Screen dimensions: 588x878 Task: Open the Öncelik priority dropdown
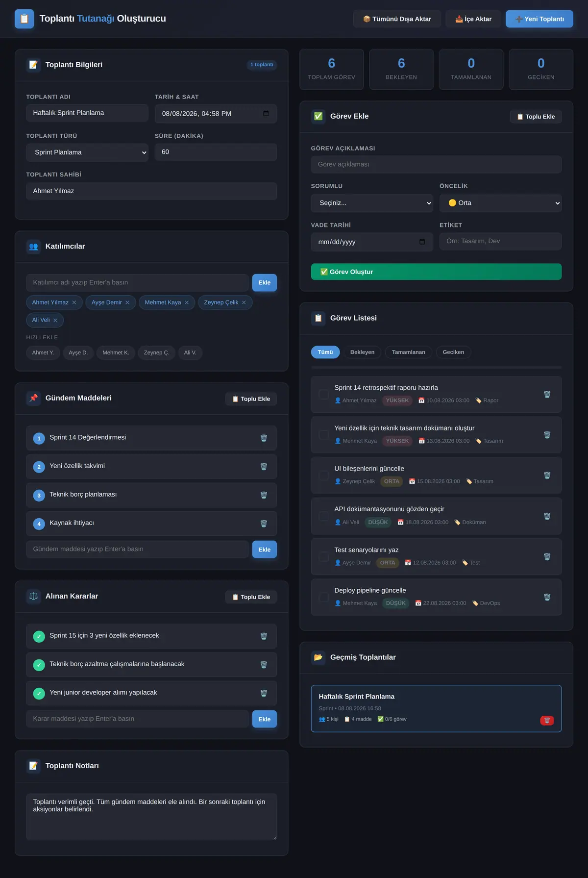pyautogui.click(x=500, y=203)
